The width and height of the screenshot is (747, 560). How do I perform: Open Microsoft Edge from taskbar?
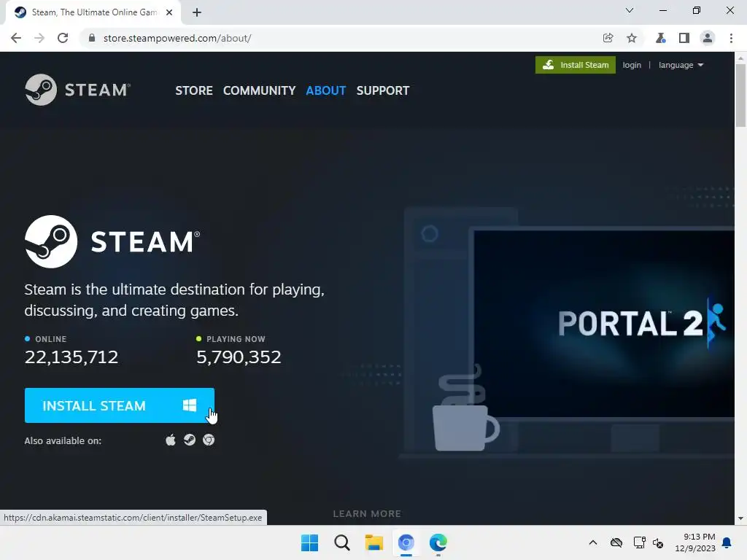coord(438,542)
